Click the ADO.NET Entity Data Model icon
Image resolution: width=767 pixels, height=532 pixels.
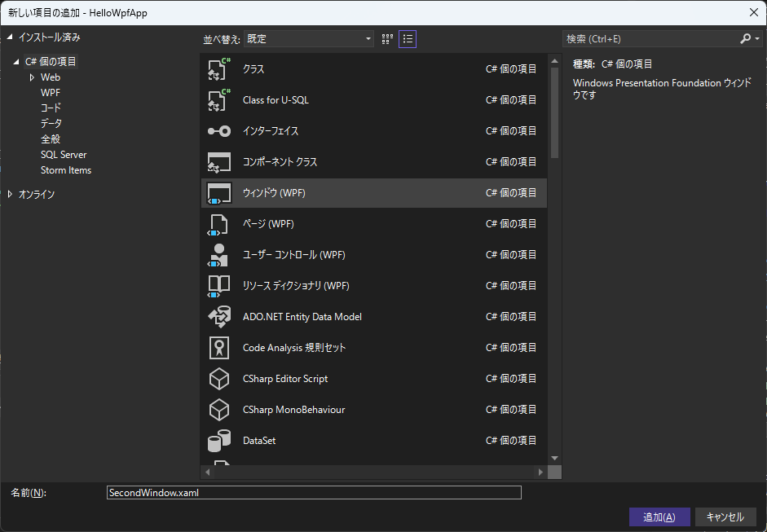(x=219, y=317)
